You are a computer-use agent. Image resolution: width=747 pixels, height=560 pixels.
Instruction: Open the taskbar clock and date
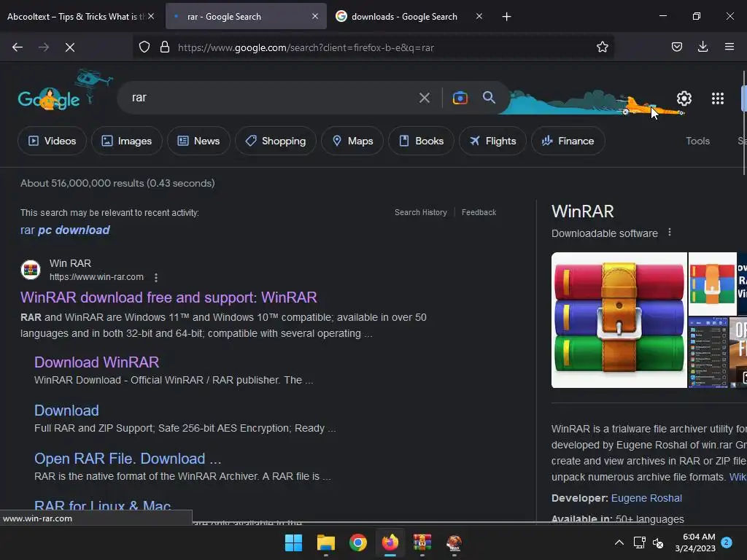pyautogui.click(x=695, y=542)
